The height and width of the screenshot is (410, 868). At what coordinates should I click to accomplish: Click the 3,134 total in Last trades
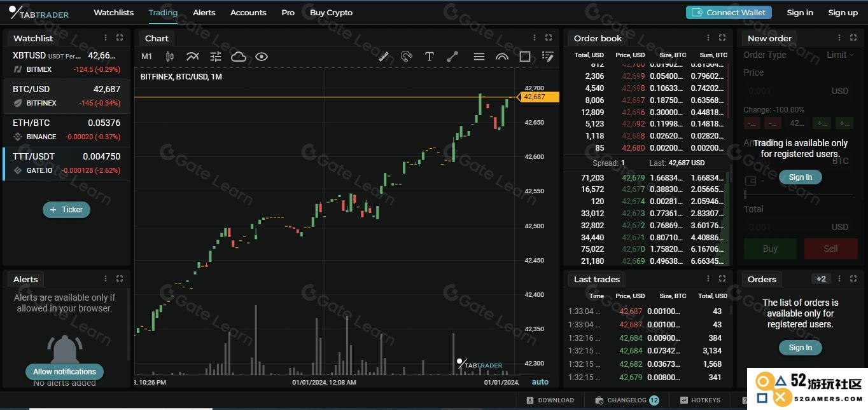(x=711, y=351)
